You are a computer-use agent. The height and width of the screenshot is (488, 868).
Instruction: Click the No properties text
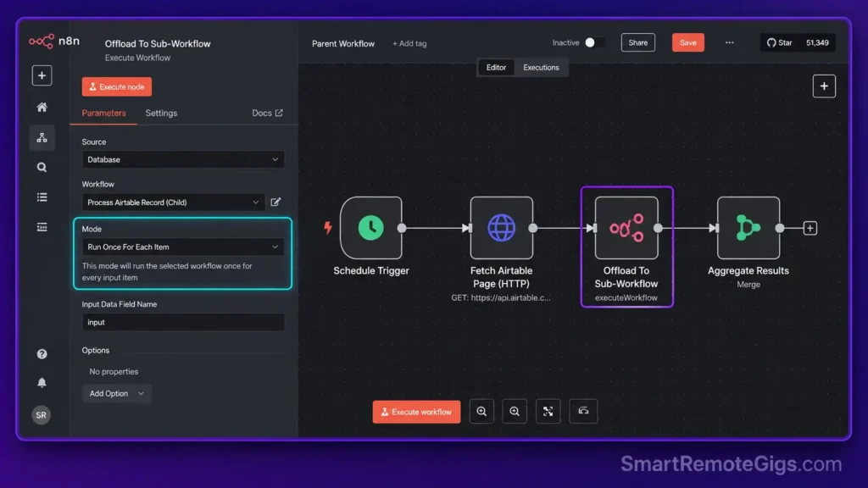click(114, 372)
